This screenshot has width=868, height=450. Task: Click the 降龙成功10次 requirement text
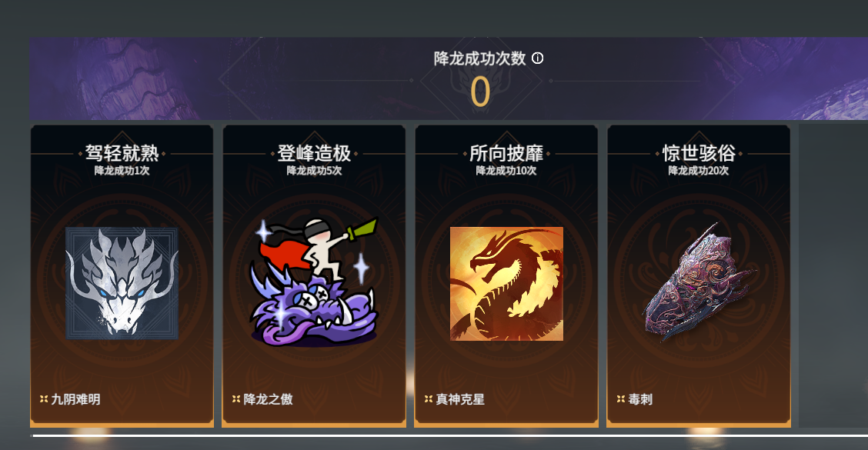pos(506,171)
